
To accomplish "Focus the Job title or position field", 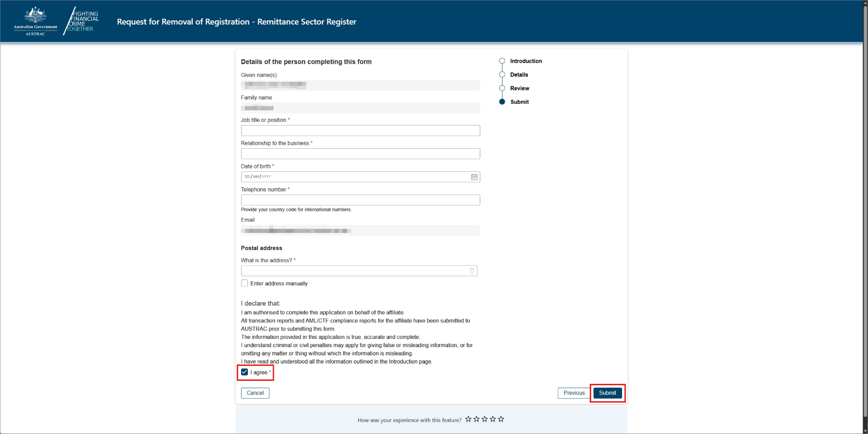I will point(360,131).
